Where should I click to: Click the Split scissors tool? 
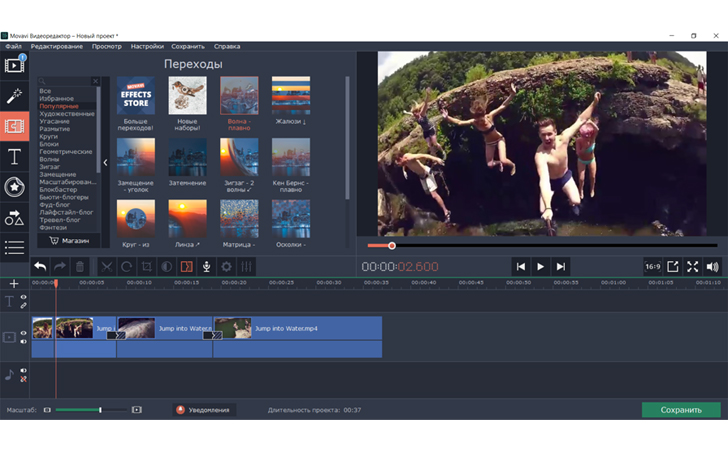(107, 267)
